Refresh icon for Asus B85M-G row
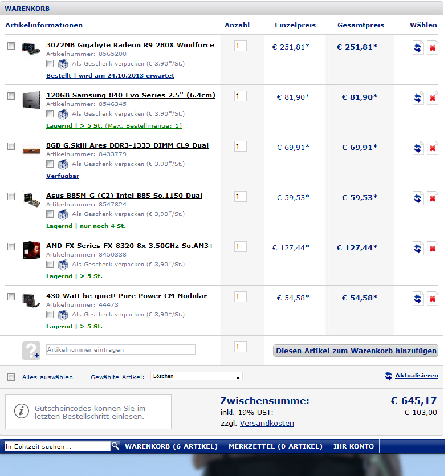Screen dimensions: 448x476 click(x=418, y=198)
